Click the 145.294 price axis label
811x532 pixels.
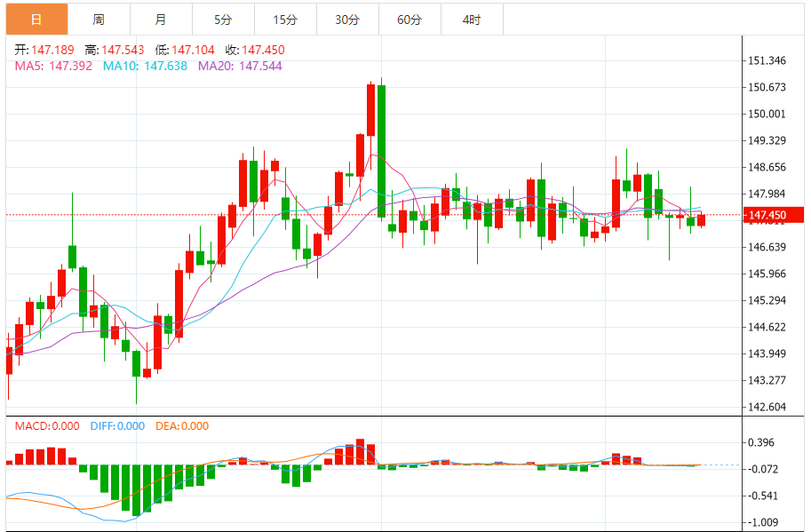[767, 300]
